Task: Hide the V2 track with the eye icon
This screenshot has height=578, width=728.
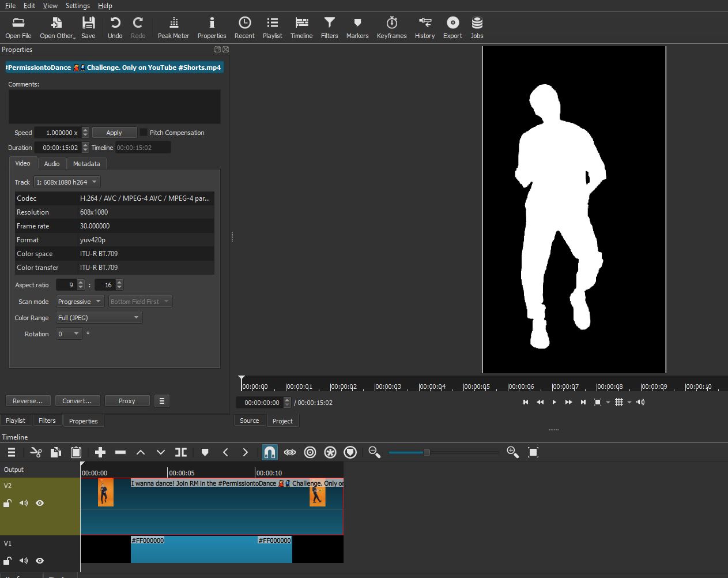Action: 40,503
